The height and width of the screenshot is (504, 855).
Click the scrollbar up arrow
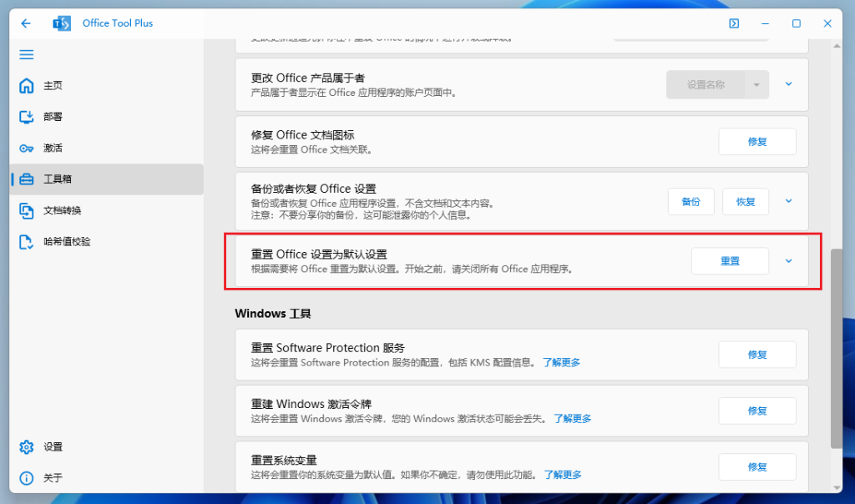click(837, 46)
